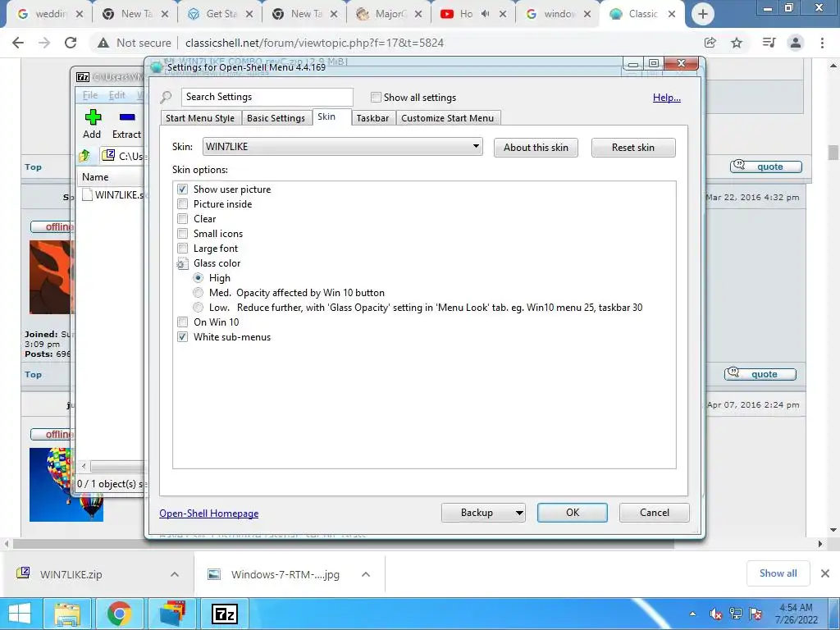Click the Open-Shell taskbar icon
Viewport: 840px width, 630px height.
[172, 614]
